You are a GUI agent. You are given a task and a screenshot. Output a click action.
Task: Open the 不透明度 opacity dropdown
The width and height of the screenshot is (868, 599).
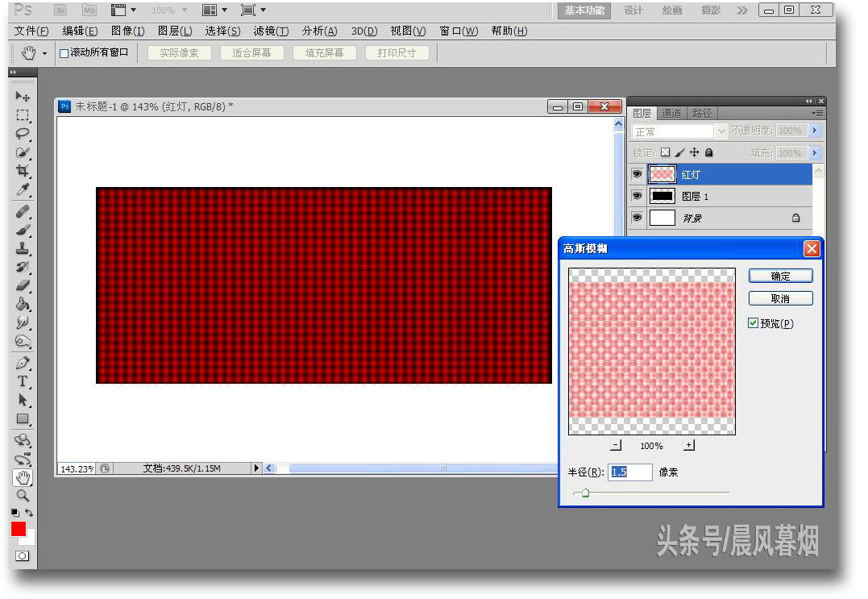pos(812,131)
